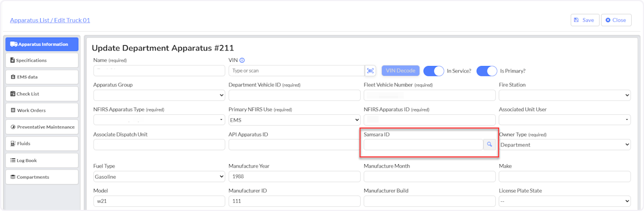Screen dimensions: 644x211
Task: Toggle the Is Primary switch
Action: [x=487, y=71]
